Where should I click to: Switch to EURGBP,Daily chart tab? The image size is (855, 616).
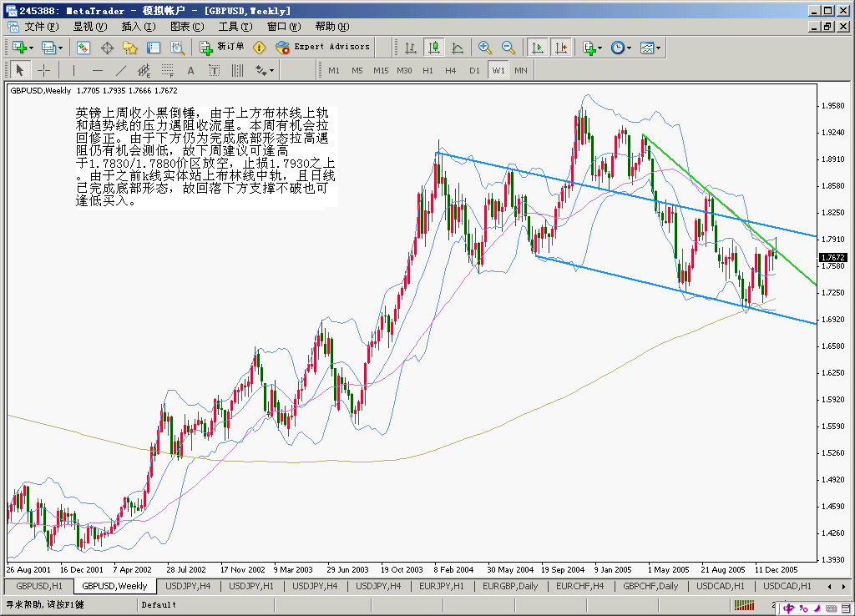[510, 586]
